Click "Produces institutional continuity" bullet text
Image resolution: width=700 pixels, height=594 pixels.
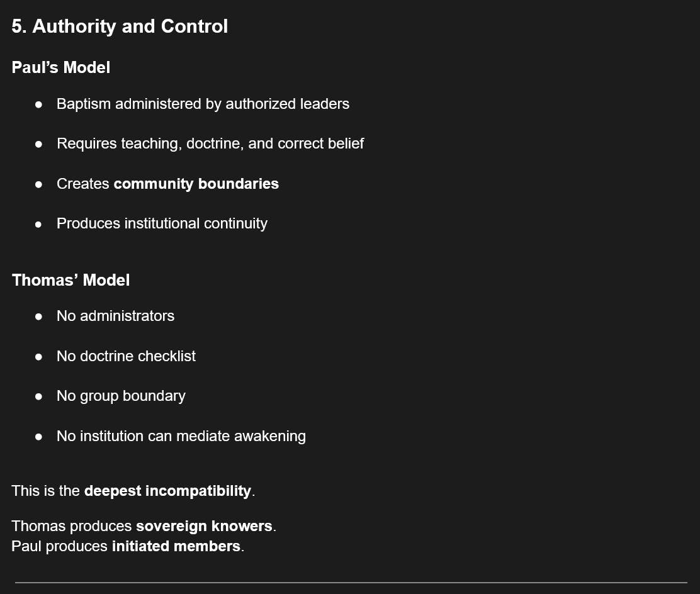162,223
